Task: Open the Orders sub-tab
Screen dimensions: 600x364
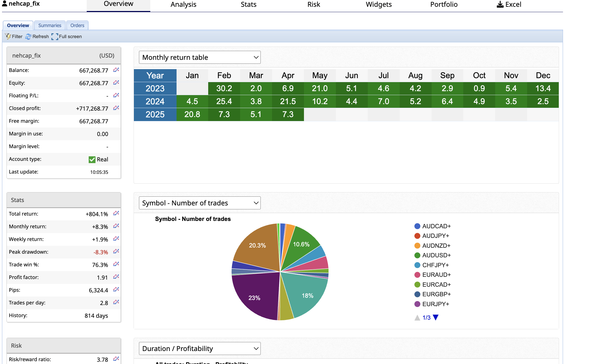Action: [77, 25]
